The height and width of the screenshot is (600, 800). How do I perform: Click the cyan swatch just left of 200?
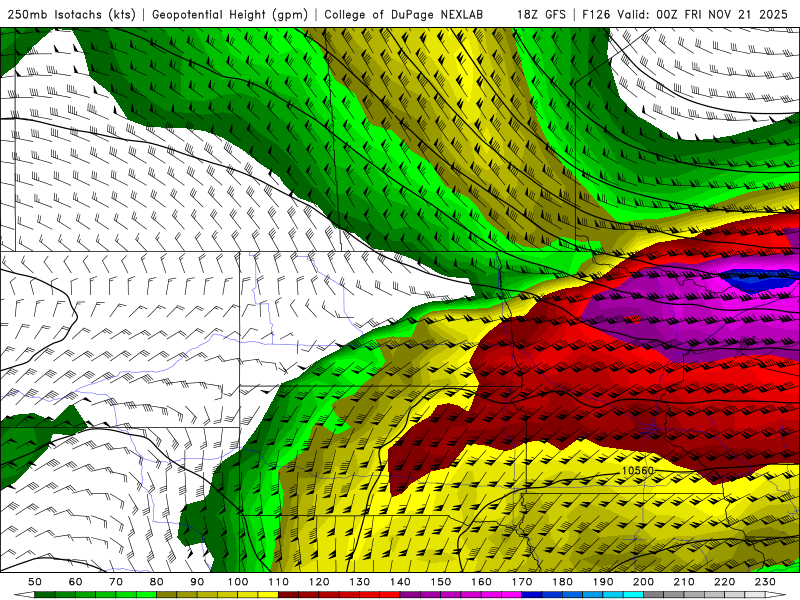pos(633,595)
